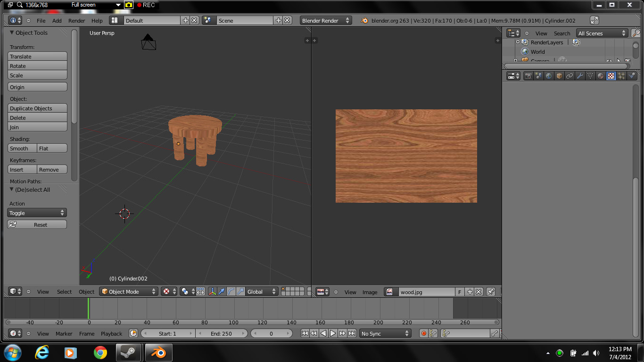The height and width of the screenshot is (362, 644).
Task: Play the animation forward
Action: (x=333, y=333)
